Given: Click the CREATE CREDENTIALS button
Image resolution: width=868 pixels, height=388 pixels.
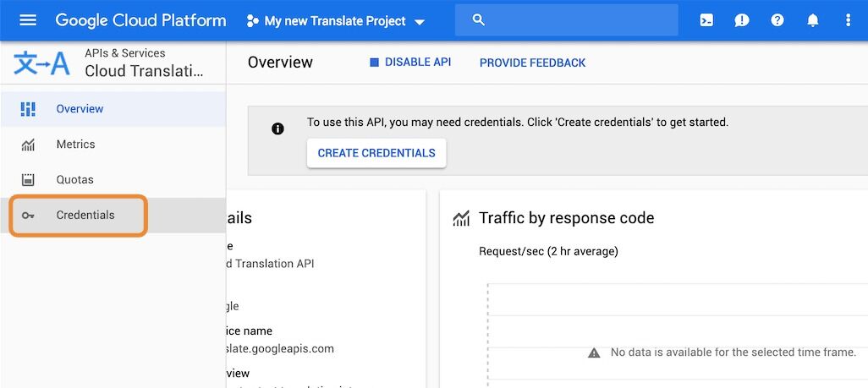Looking at the screenshot, I should pos(376,153).
